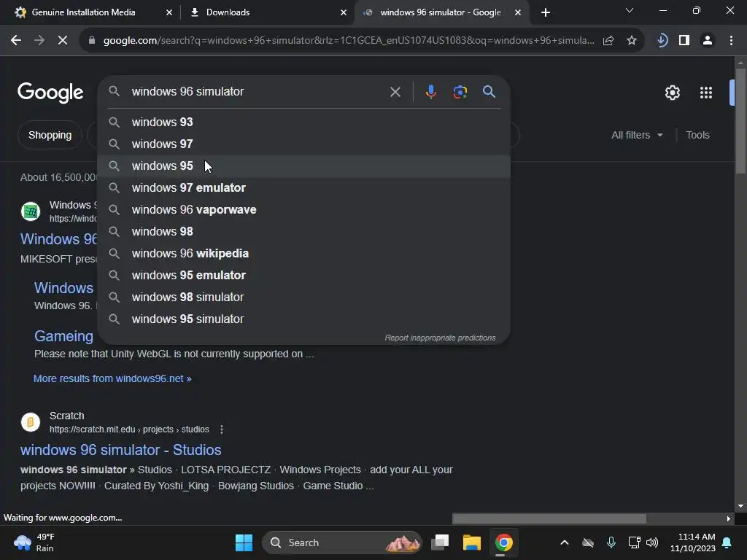This screenshot has width=747, height=560.
Task: Select suggestion windows 98
Action: (304, 232)
